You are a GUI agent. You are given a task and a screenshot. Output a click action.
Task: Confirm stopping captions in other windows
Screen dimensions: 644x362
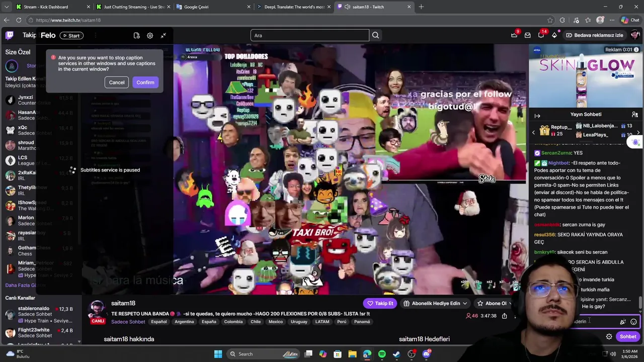pos(145,82)
